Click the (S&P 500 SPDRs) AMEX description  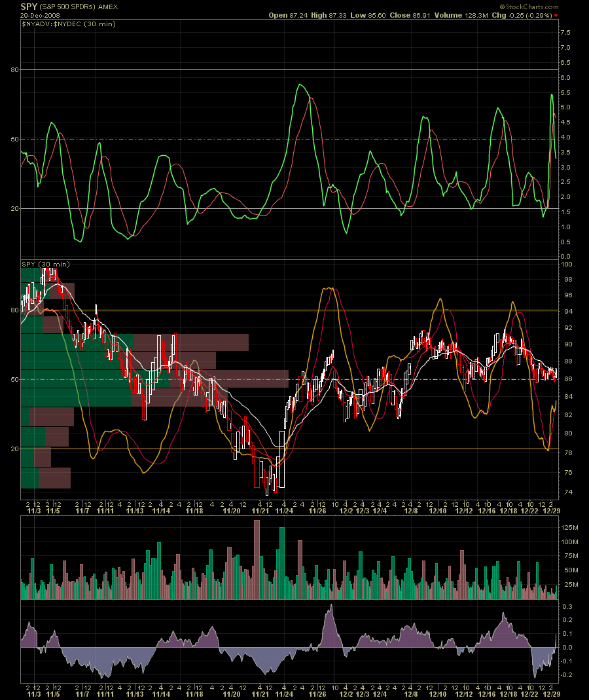(79, 7)
